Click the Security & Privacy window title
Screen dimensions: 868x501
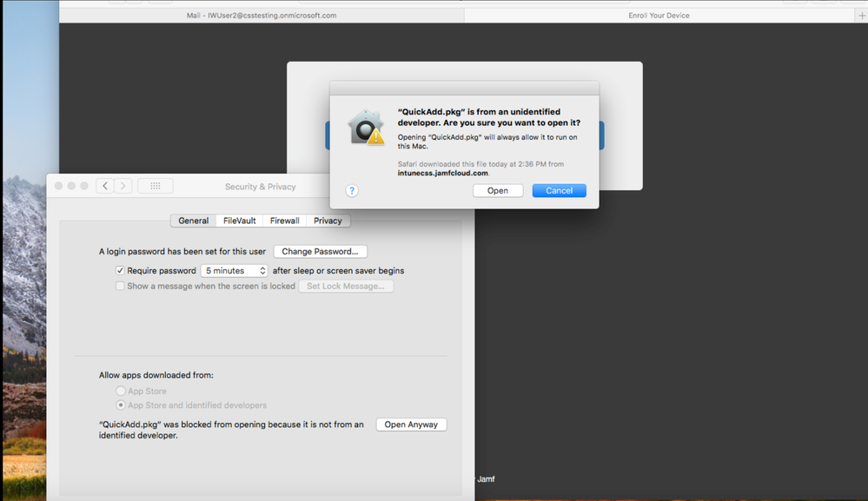[x=260, y=187]
